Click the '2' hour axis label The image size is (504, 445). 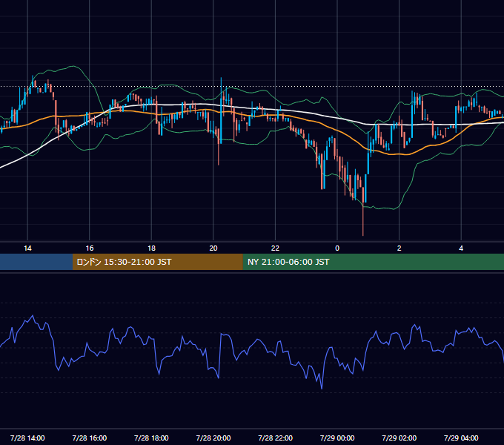(x=399, y=248)
